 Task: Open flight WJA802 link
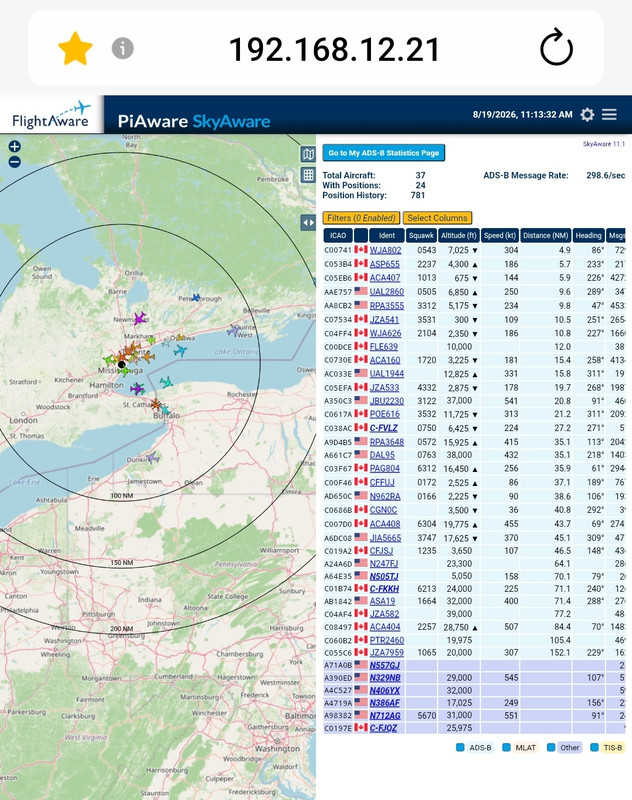click(385, 251)
